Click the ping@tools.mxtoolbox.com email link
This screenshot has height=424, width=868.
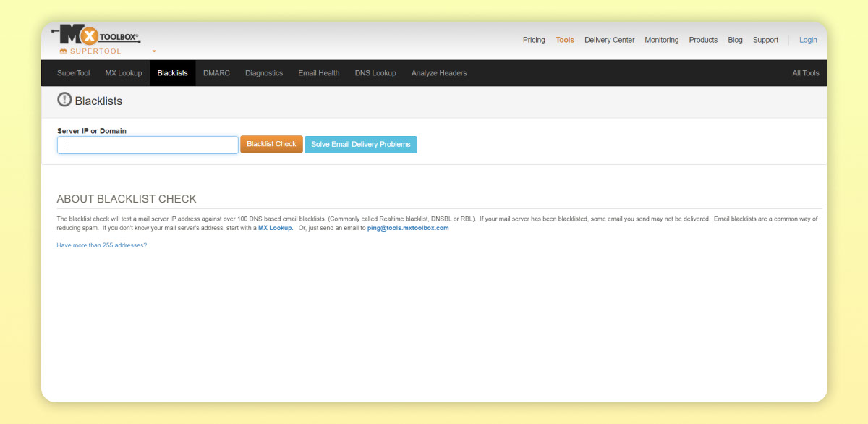(408, 228)
